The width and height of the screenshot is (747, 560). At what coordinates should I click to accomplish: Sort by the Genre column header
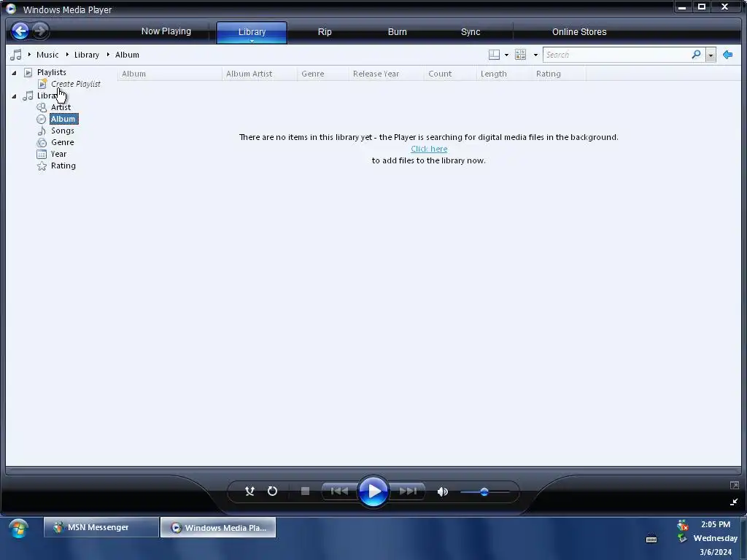pos(323,74)
